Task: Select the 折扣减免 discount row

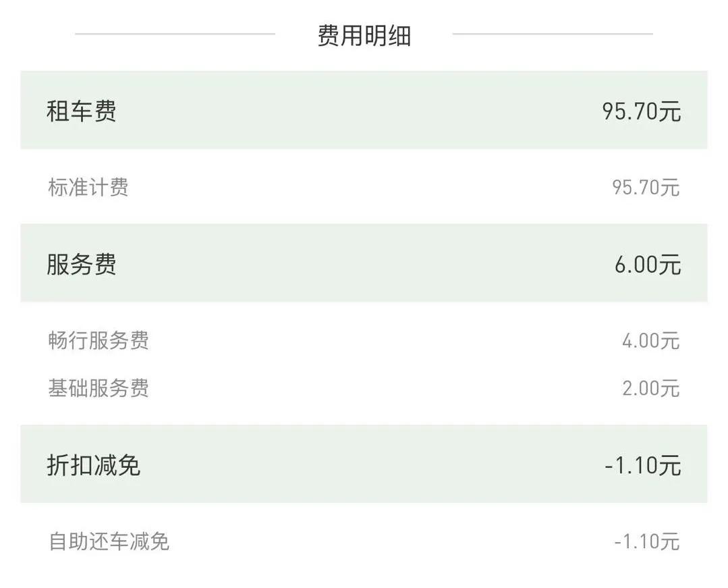Action: (x=364, y=464)
